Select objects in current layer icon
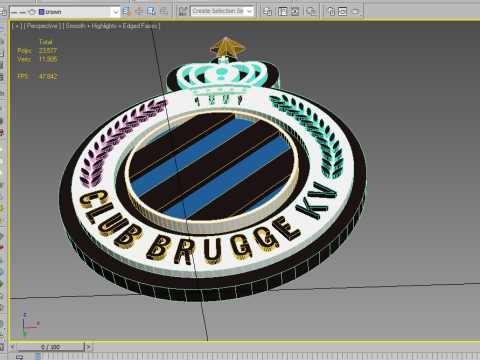The width and height of the screenshot is (480, 360). click(151, 12)
